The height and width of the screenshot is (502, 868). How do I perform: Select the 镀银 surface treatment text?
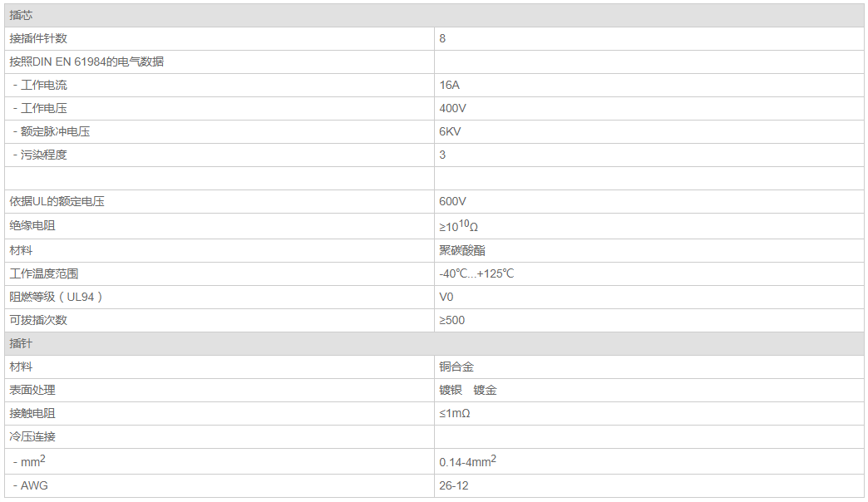[451, 390]
